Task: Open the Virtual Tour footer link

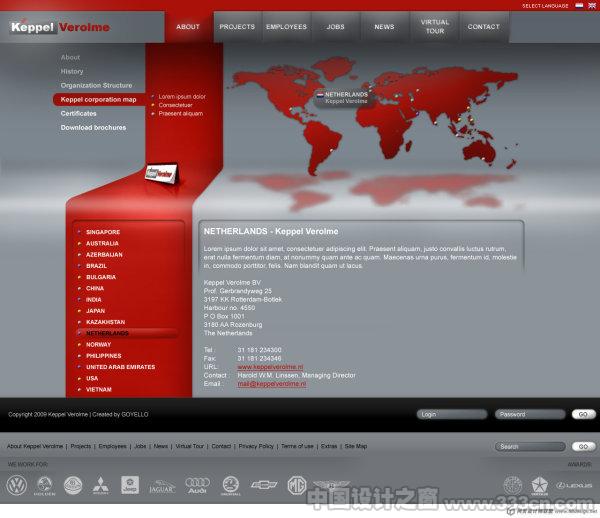Action: point(189,446)
